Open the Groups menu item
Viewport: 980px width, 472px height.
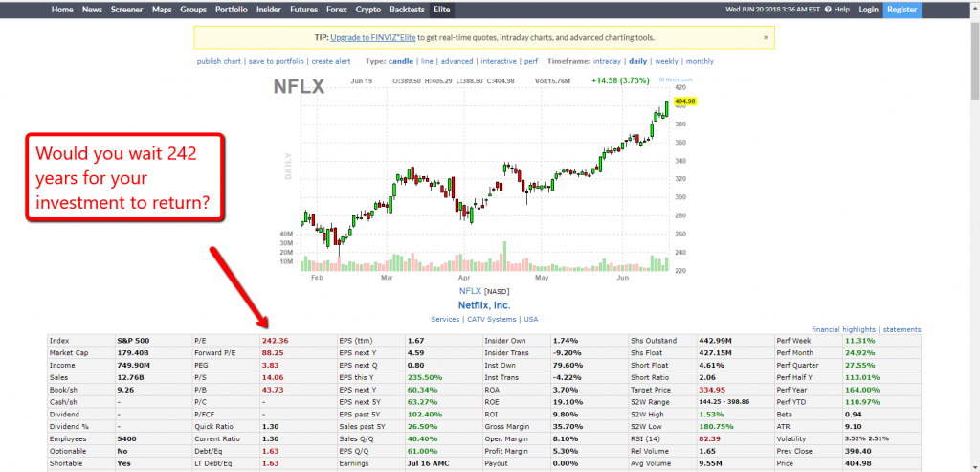tap(193, 10)
